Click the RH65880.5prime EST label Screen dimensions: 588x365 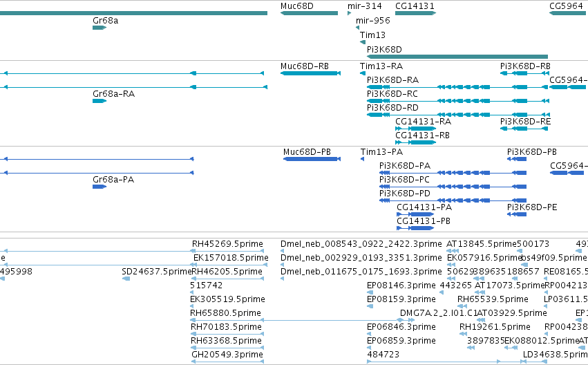point(226,313)
